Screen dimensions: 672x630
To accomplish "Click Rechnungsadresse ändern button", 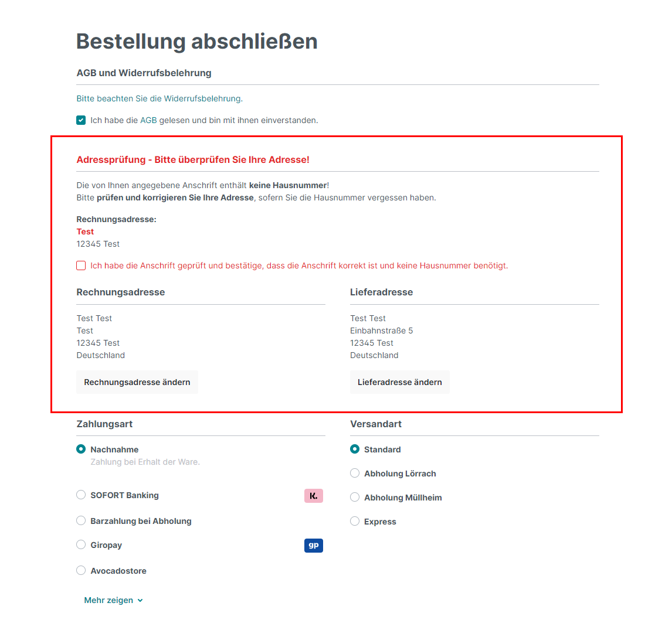I will pyautogui.click(x=137, y=382).
